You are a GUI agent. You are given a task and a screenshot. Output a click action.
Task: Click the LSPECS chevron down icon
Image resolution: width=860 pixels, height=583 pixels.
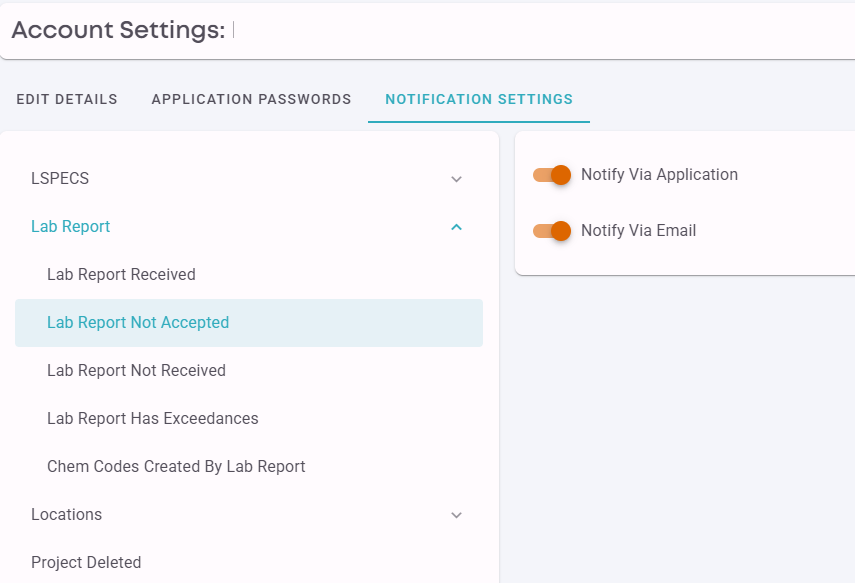[x=456, y=179]
